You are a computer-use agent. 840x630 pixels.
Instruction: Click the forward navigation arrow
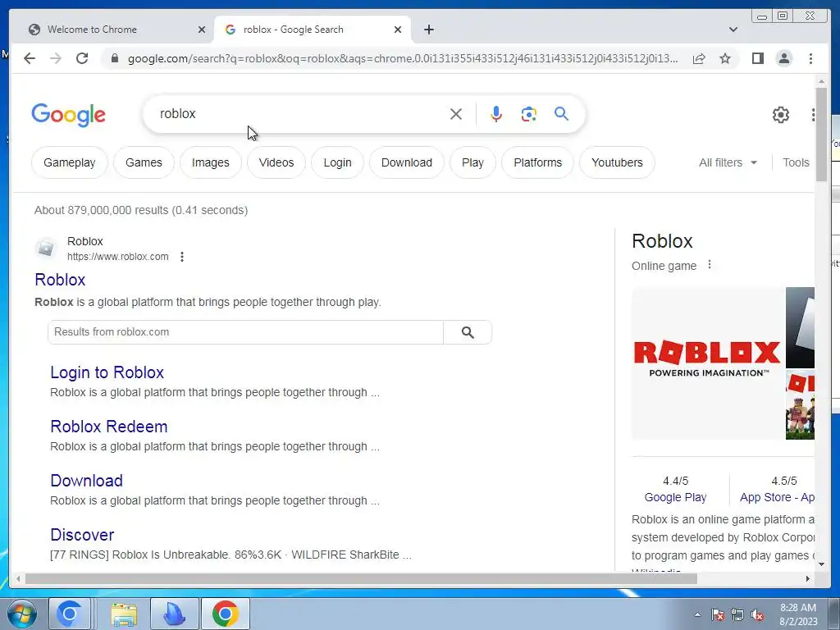56,58
